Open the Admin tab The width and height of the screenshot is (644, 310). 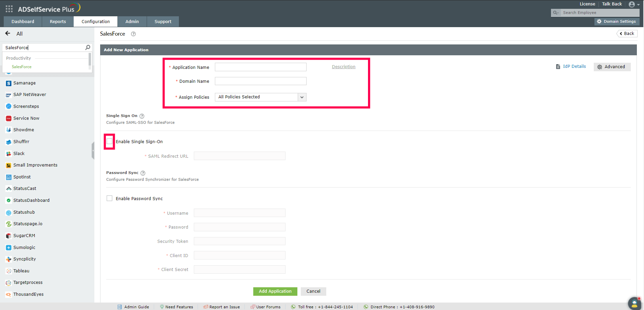click(132, 21)
